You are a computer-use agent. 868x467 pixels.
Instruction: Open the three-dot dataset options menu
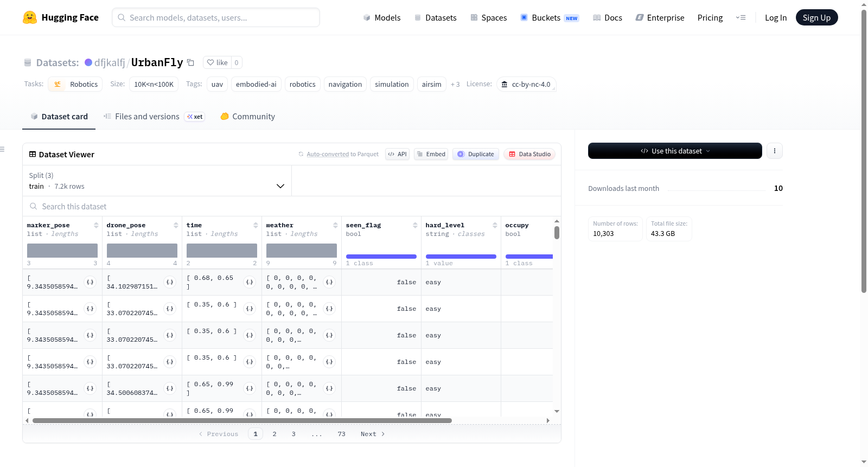(775, 151)
